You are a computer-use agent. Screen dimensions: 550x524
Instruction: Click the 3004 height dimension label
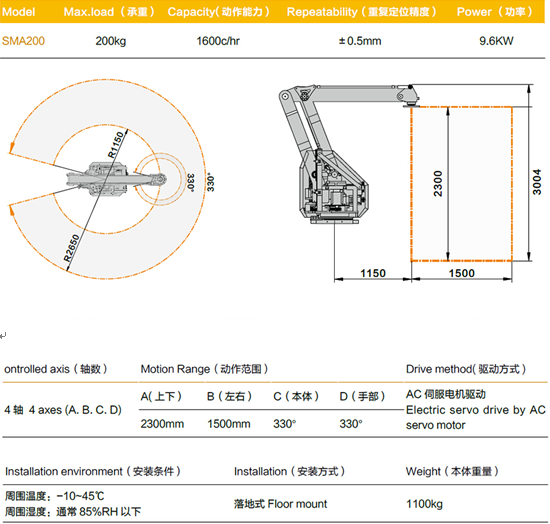click(537, 182)
